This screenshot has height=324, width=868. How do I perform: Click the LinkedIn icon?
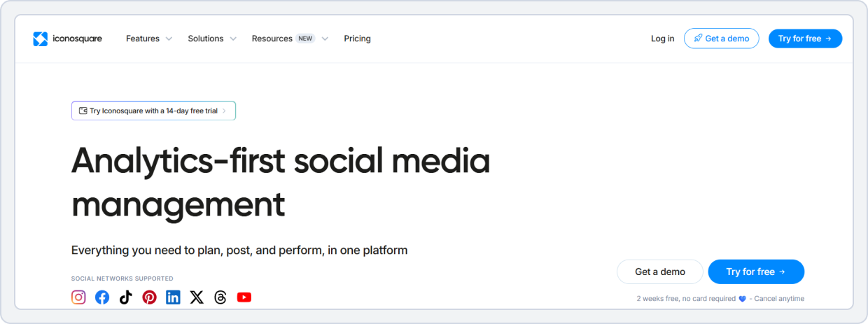point(173,297)
